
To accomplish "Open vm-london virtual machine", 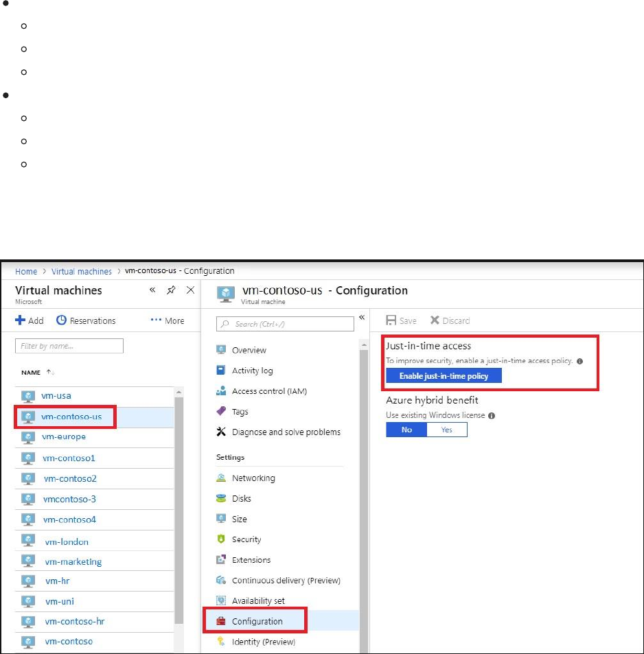I will (67, 542).
